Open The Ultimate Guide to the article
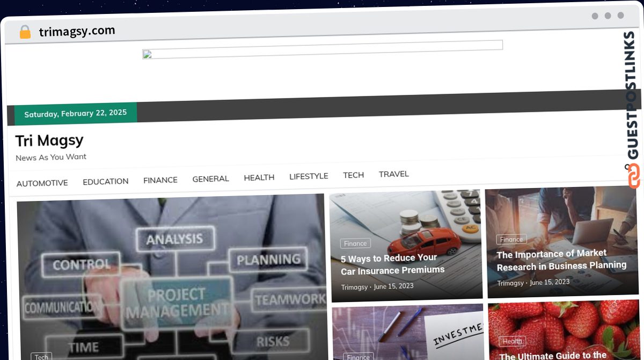Screen dimensions: 644x360 pyautogui.click(x=553, y=355)
